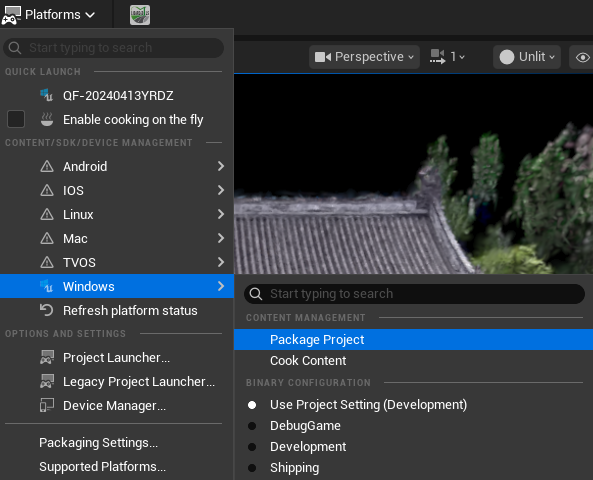Click the warning icon next to Android
Viewport: 593px width, 480px height.
(x=47, y=166)
